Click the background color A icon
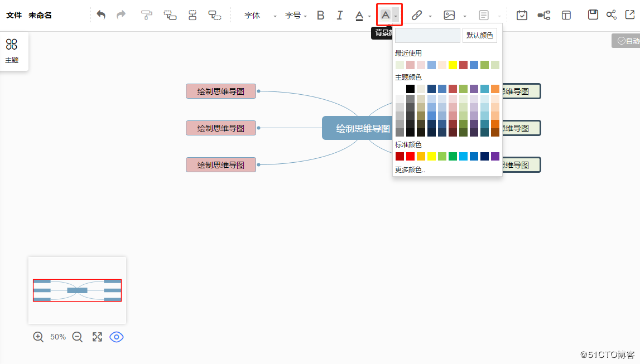This screenshot has height=364, width=640. 386,15
